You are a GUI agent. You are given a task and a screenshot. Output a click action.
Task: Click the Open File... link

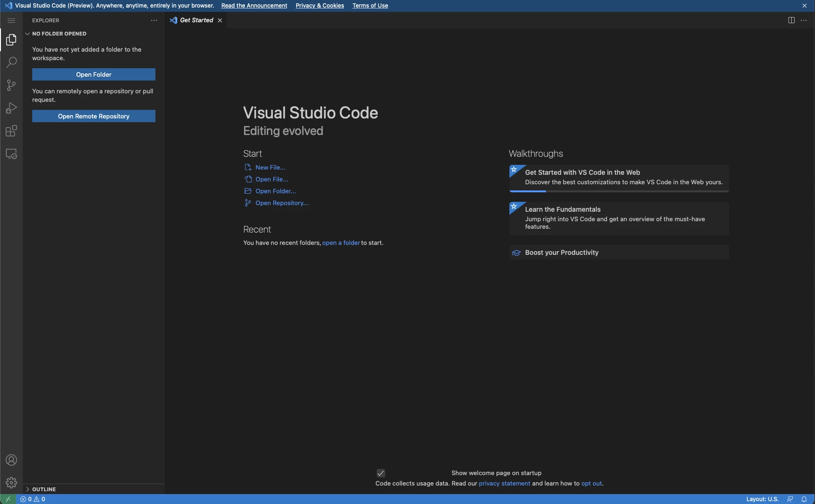tap(272, 179)
